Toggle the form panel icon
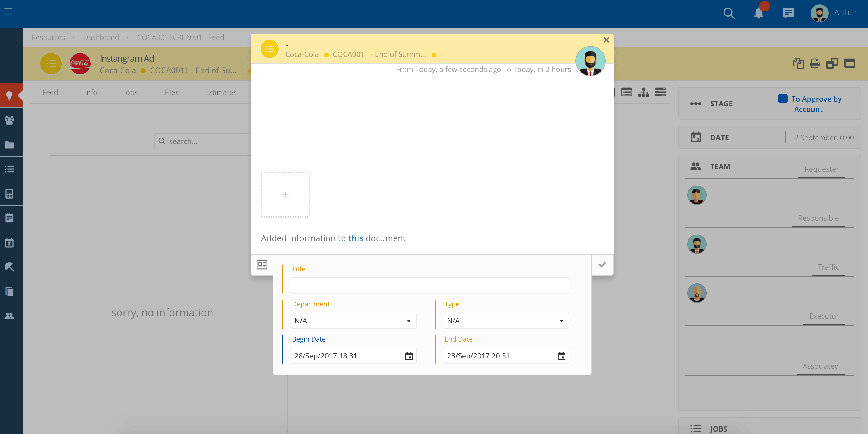The image size is (868, 434). (x=262, y=264)
